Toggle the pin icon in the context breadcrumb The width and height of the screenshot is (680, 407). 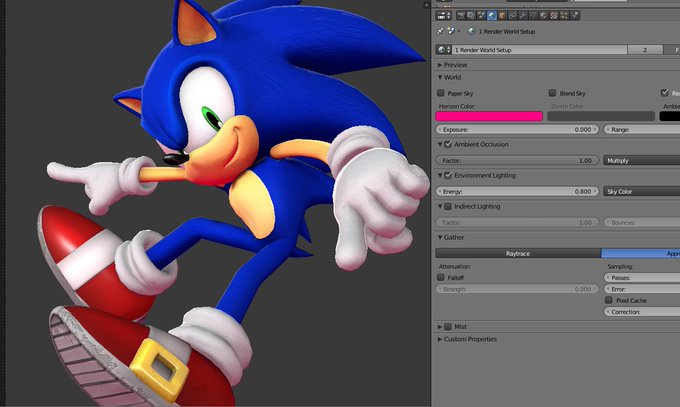(441, 31)
